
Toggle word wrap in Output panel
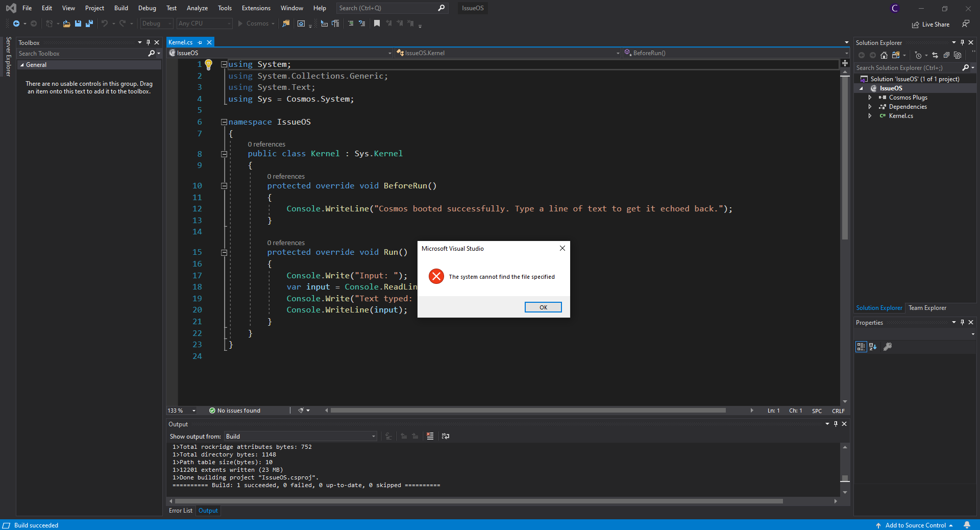tap(446, 436)
